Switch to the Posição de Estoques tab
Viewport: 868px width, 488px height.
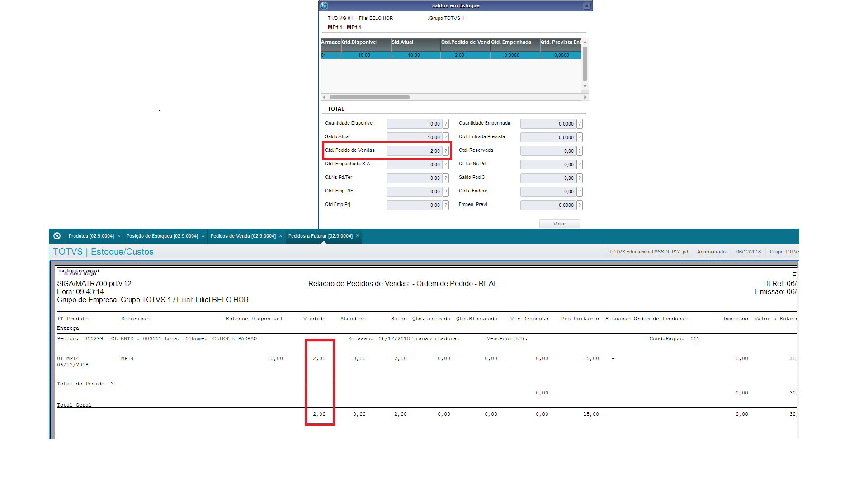click(x=162, y=236)
